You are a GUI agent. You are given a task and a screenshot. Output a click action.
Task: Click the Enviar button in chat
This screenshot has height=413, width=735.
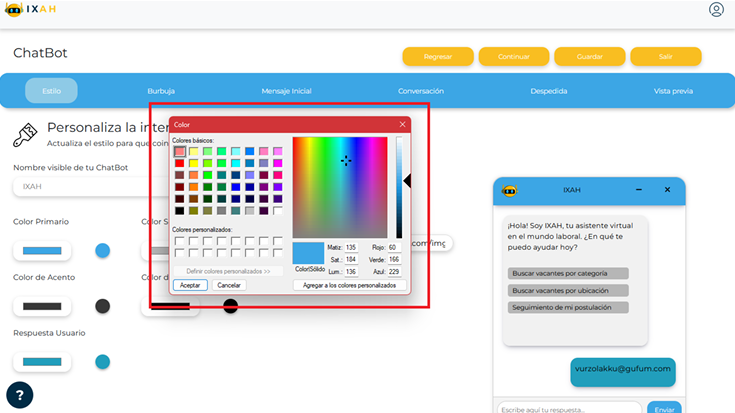click(664, 409)
